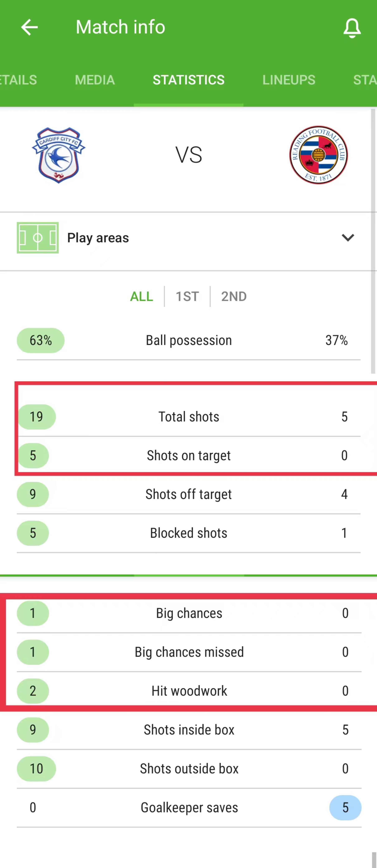Tap the Goalkeeper saves blue 5 badge
Image resolution: width=377 pixels, height=868 pixels.
[345, 807]
